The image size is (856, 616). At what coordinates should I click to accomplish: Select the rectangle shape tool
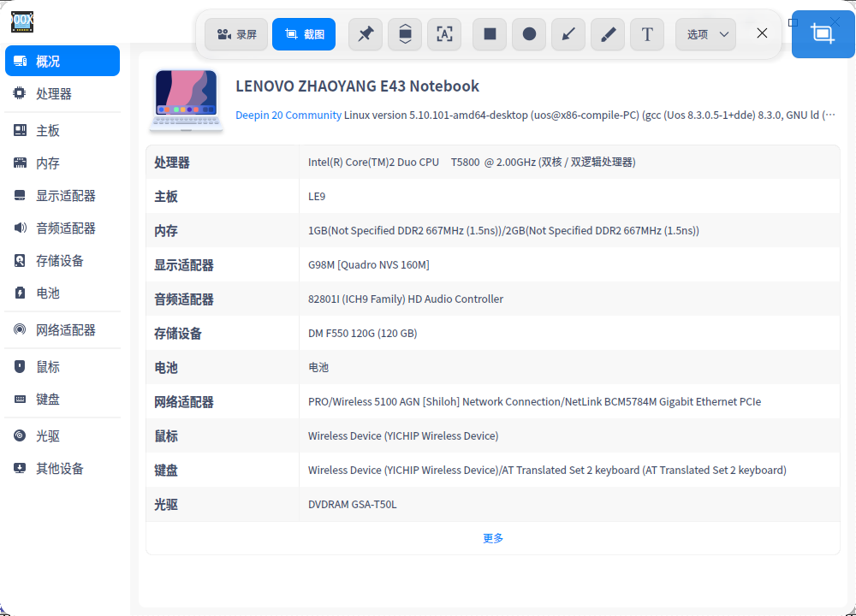click(x=490, y=34)
